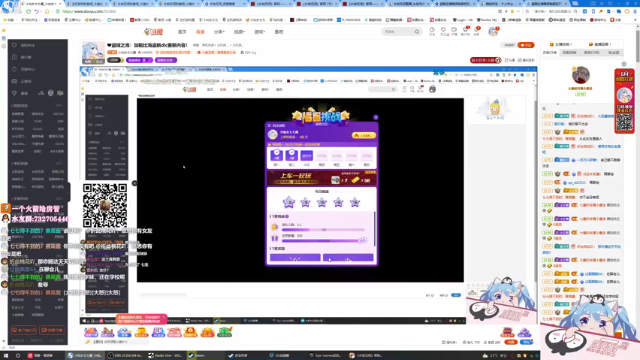Expand the 游戏 dropdown in navigation
The image size is (640, 360).
coord(259,32)
